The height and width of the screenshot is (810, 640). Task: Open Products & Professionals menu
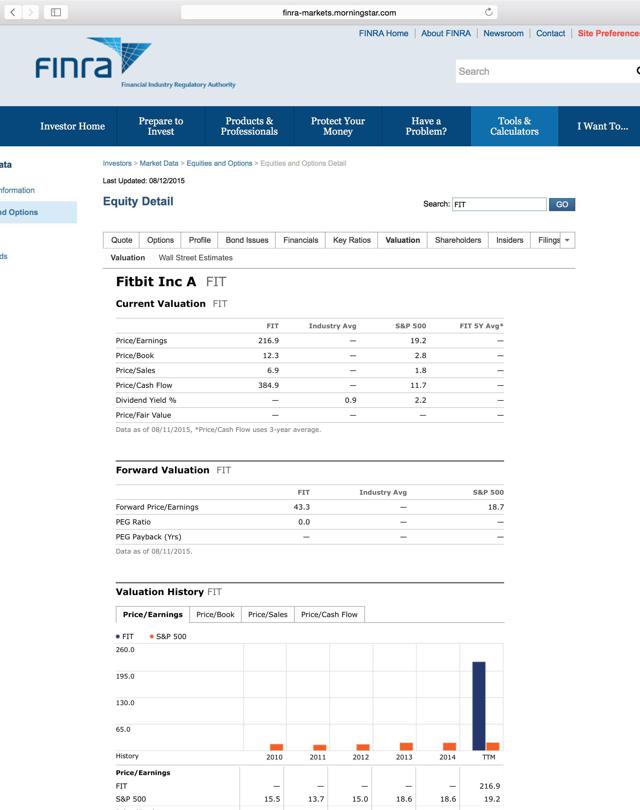click(x=249, y=126)
